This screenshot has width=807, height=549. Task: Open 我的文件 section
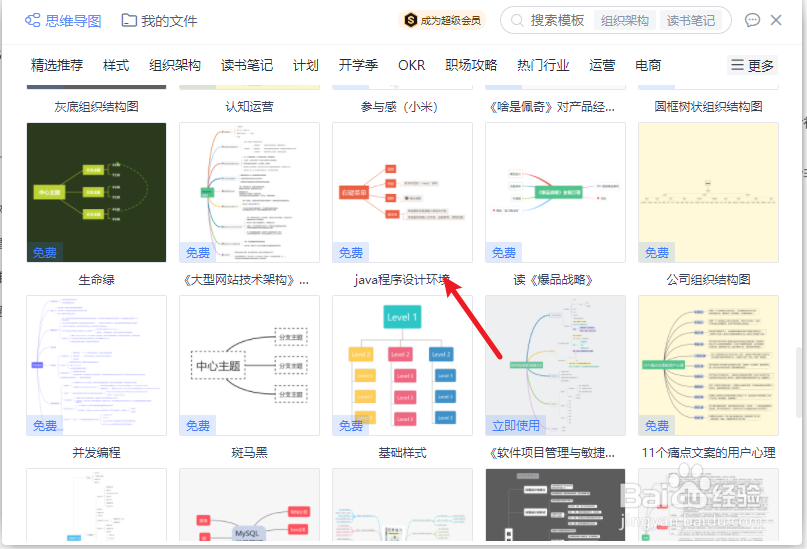(x=160, y=21)
